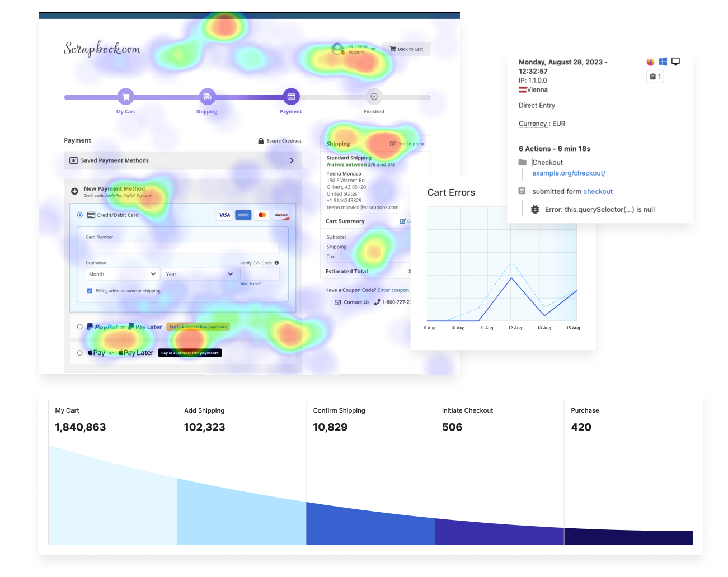Click the CVV Code info icon

click(x=276, y=263)
